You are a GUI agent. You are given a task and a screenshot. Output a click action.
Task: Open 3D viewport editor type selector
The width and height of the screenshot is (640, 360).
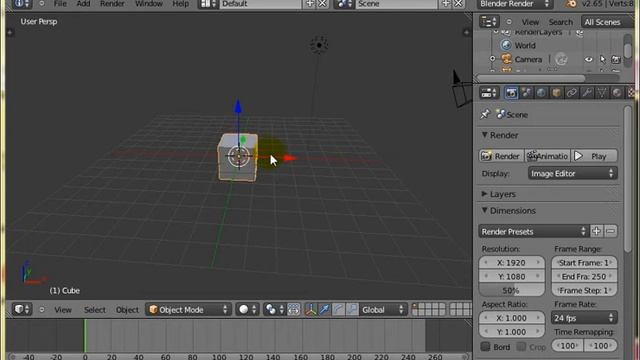click(x=22, y=309)
